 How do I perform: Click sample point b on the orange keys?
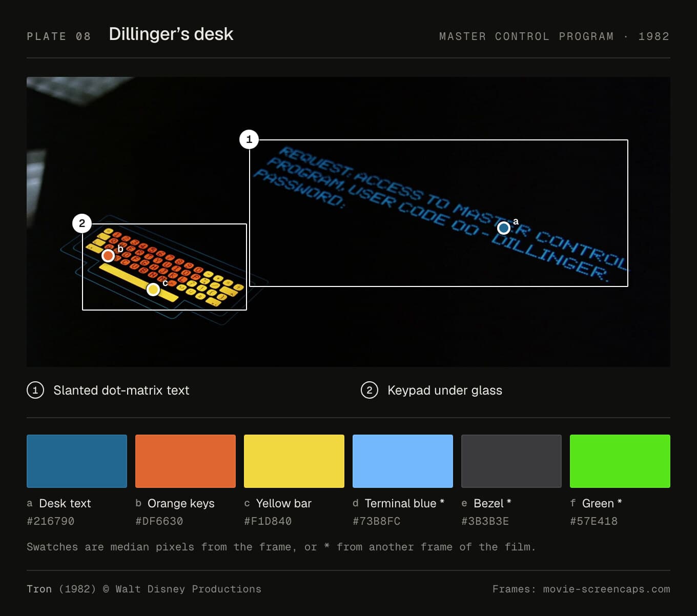coord(108,255)
